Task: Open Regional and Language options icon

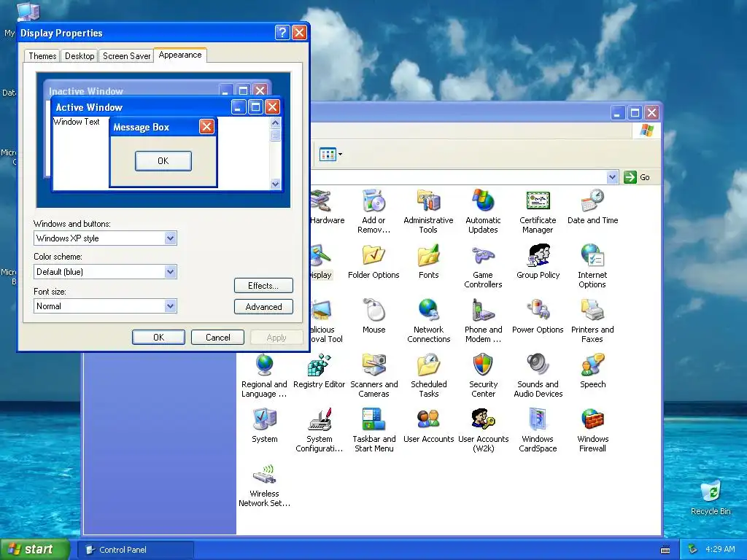Action: 264,366
